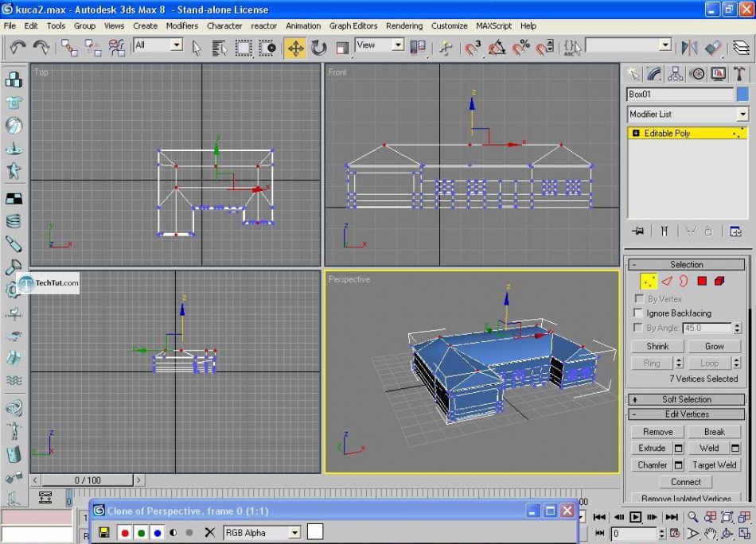Click Configure Modifier Sets icon

click(x=735, y=231)
